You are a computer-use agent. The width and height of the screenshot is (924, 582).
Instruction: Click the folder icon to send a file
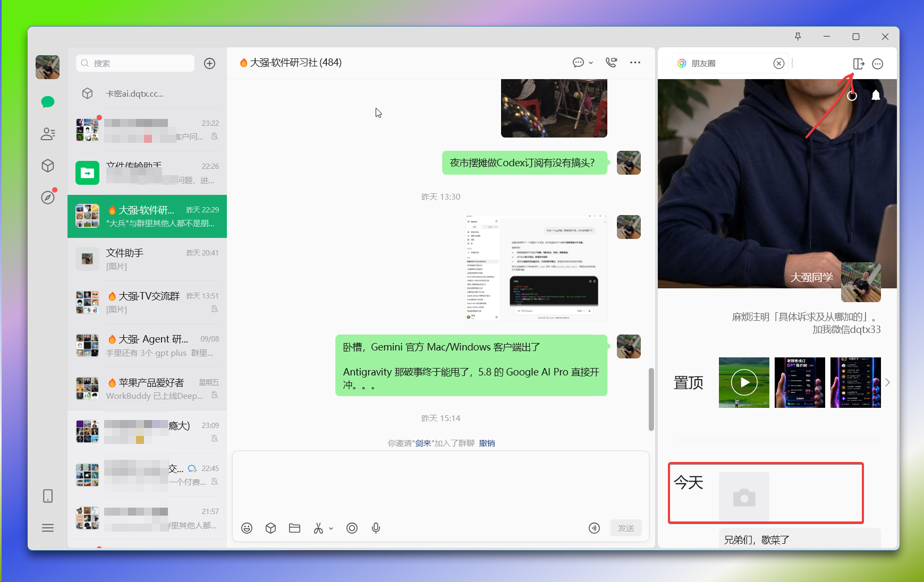[x=294, y=528]
